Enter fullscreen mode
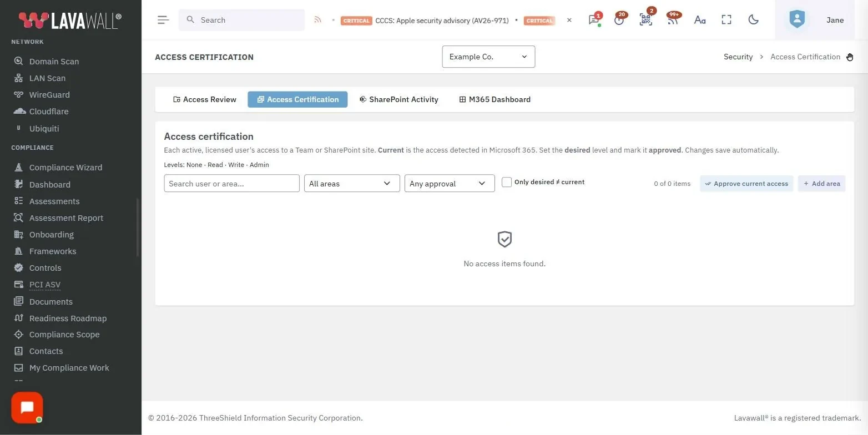Image resolution: width=868 pixels, height=435 pixels. (x=726, y=20)
